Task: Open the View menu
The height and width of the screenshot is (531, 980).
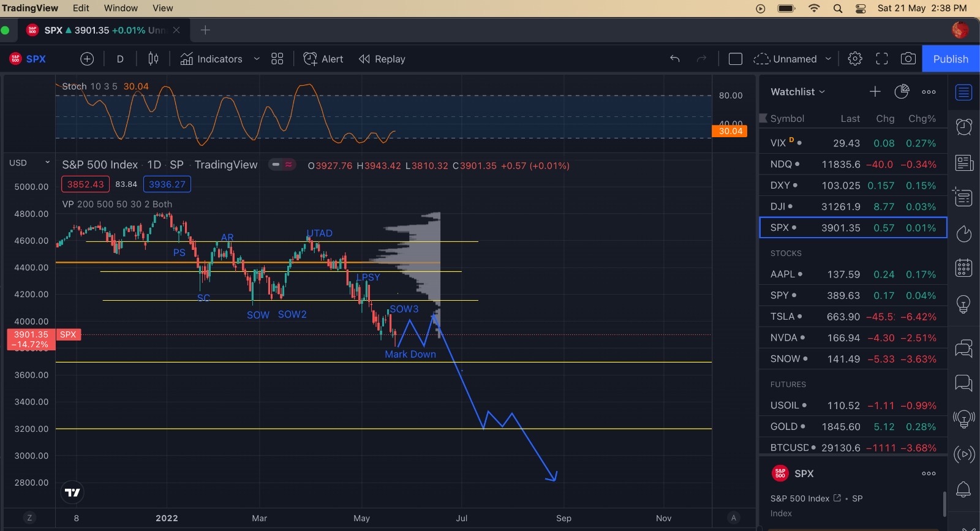Action: point(163,8)
